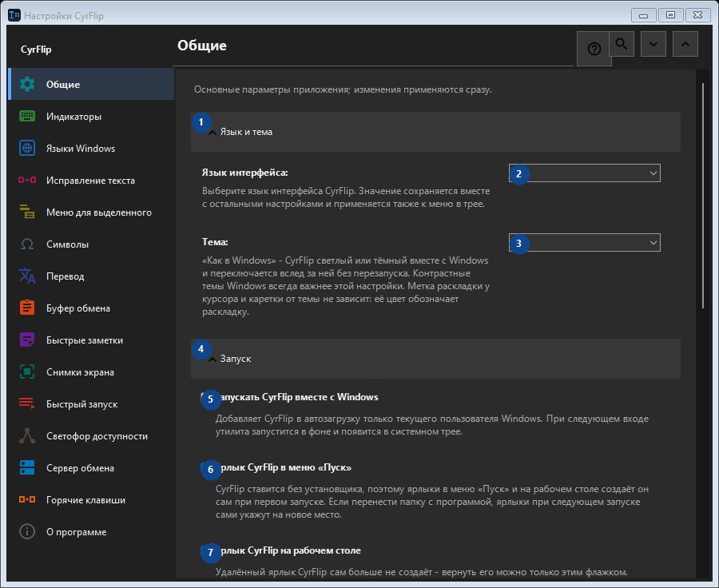Select the Общие sidebar item

(x=91, y=85)
